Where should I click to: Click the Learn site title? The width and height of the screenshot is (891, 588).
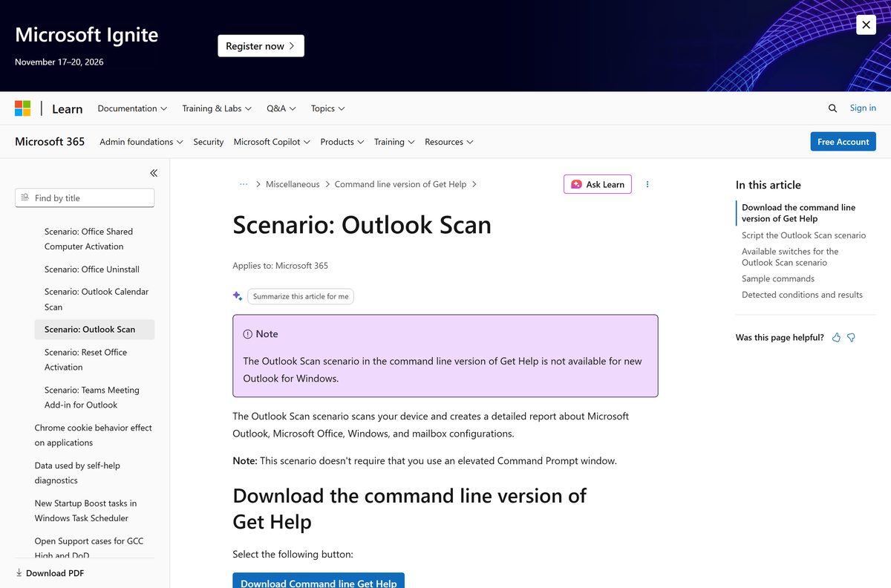click(67, 109)
